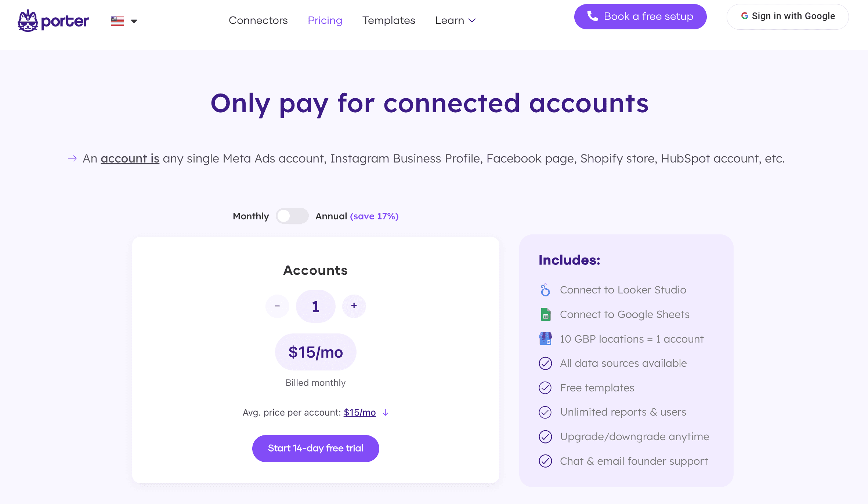
Task: Click the Google G logo icon
Action: pos(745,16)
